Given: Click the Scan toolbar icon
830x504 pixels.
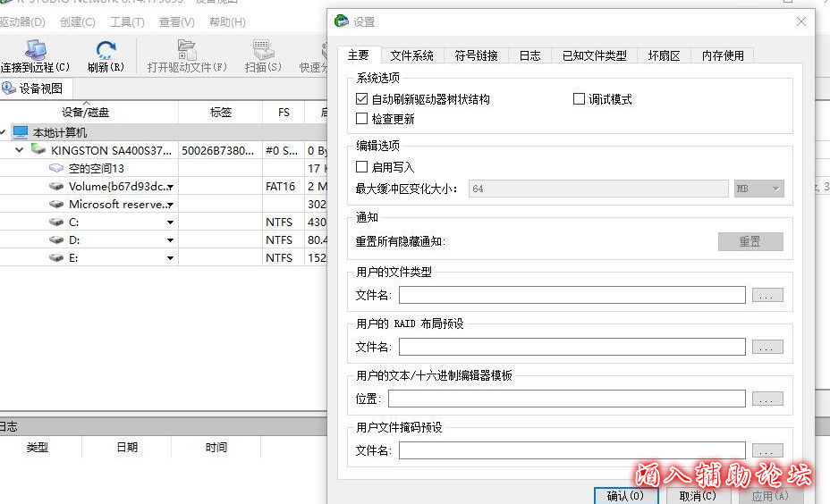Looking at the screenshot, I should pyautogui.click(x=263, y=50).
